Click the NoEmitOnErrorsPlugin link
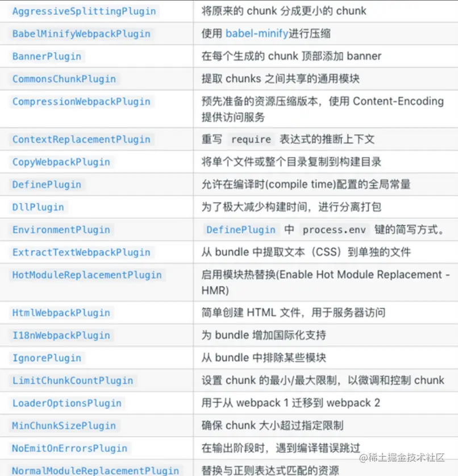This screenshot has height=476, width=458. point(69,448)
